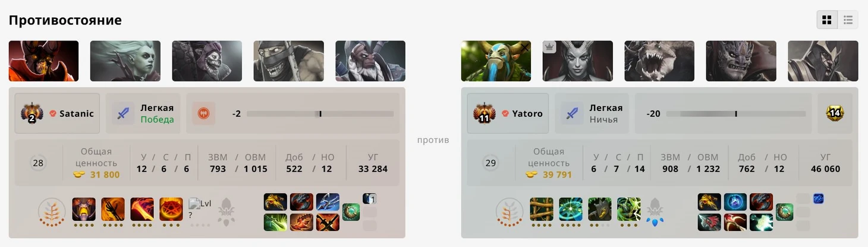Click Yatoro's sword lane icon

click(x=572, y=113)
